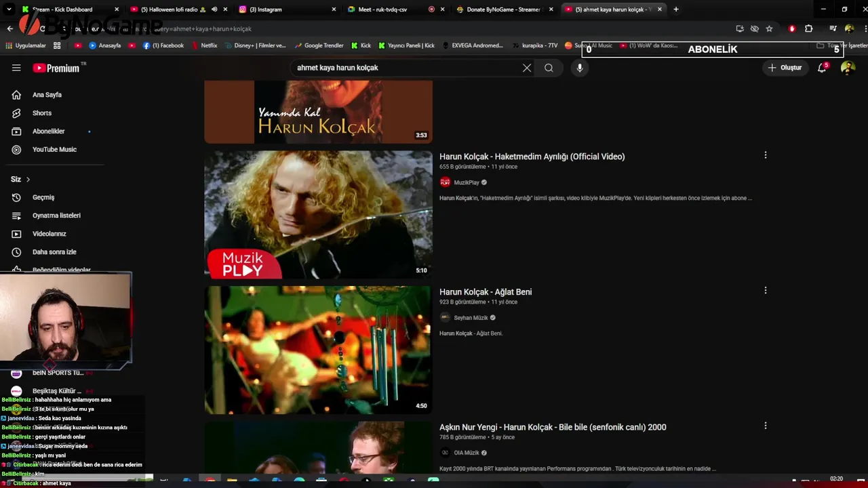Open the MuzikPlay channel name link
Image resolution: width=868 pixels, height=488 pixels.
coord(467,182)
